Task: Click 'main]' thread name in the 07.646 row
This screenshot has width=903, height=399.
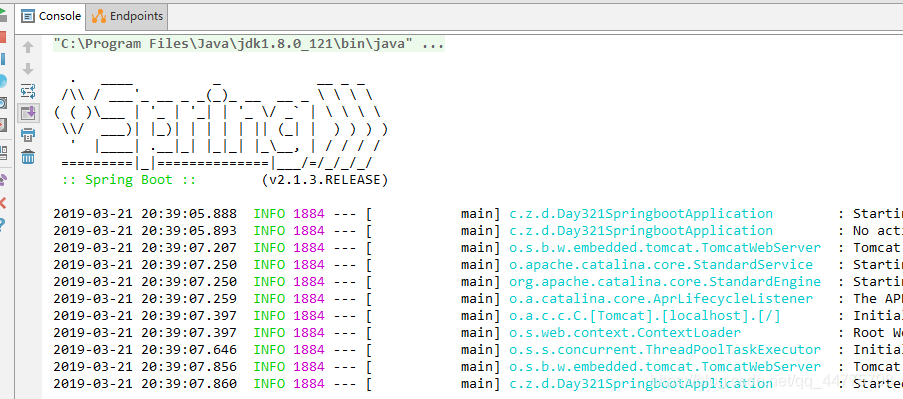Action: (480, 349)
